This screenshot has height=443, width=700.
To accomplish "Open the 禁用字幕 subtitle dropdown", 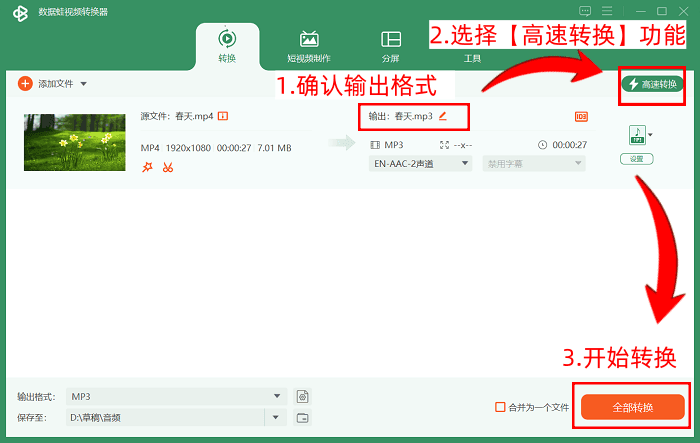I will coord(534,164).
